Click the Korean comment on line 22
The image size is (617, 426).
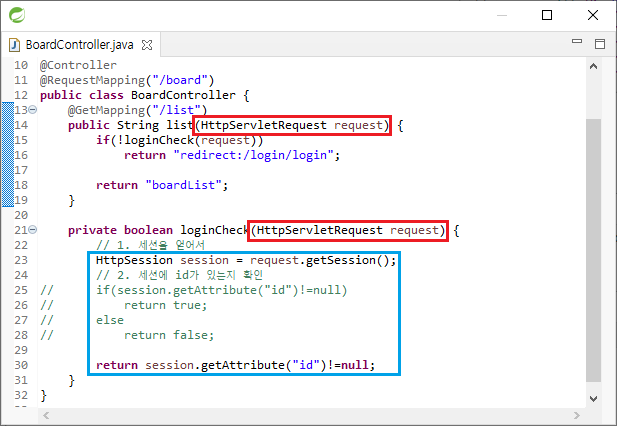pos(150,245)
